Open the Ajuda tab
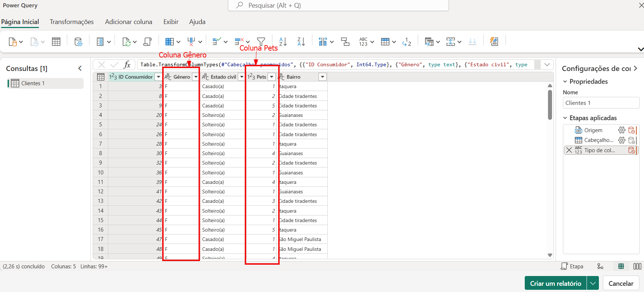The image size is (644, 292). pyautogui.click(x=197, y=22)
